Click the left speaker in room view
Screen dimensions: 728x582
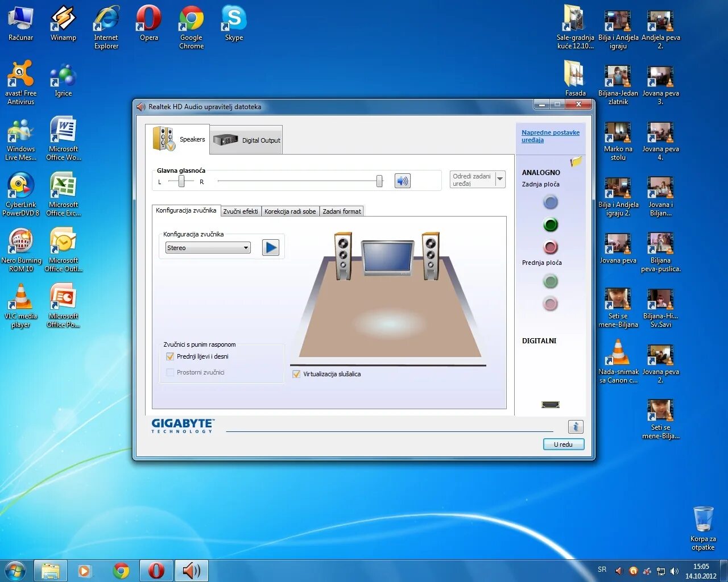pyautogui.click(x=343, y=256)
